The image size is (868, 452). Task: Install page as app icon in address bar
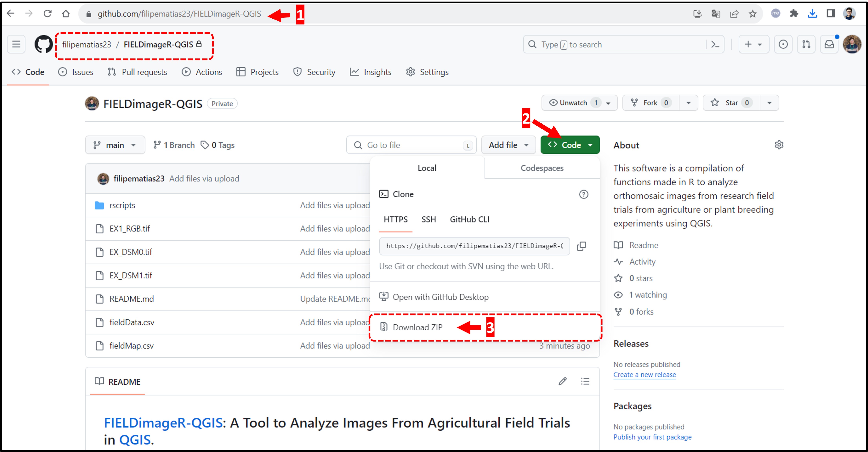coord(697,14)
